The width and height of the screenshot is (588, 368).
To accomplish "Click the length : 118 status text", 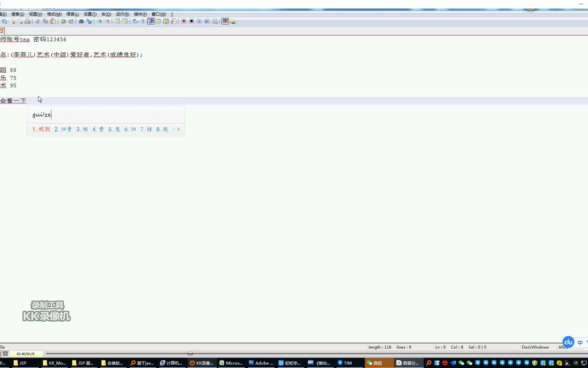I will click(x=380, y=347).
